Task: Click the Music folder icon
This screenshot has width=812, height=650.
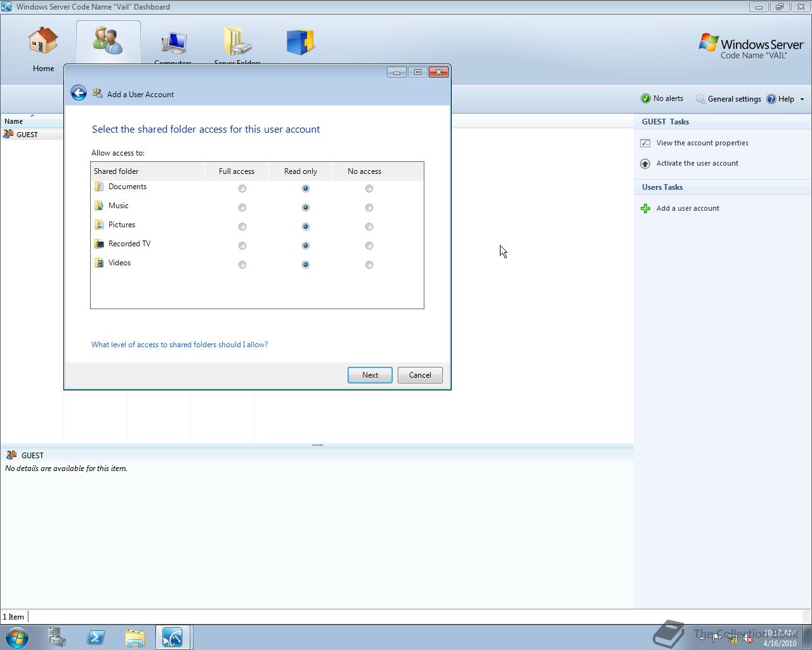Action: tap(99, 206)
